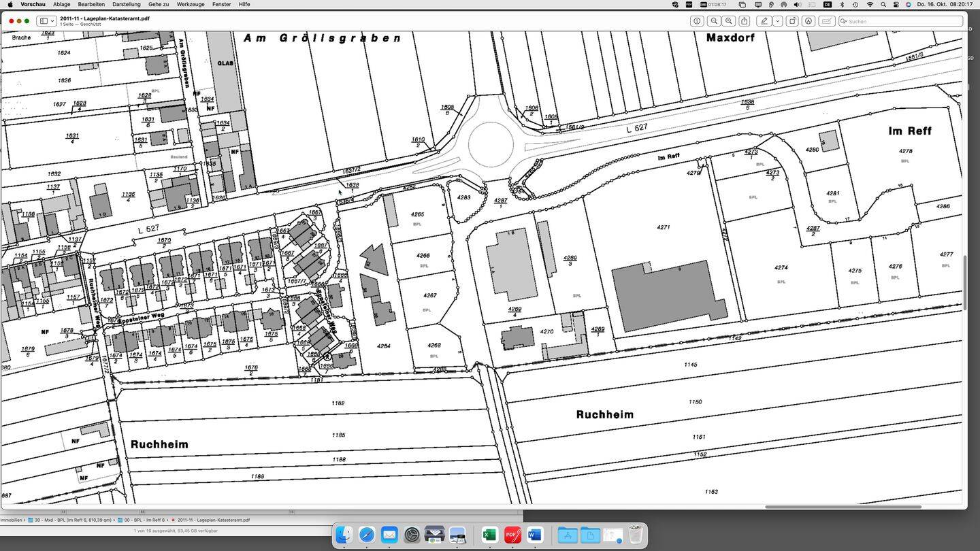Open the DE input source menu
980x551 pixels.
pos(828,4)
